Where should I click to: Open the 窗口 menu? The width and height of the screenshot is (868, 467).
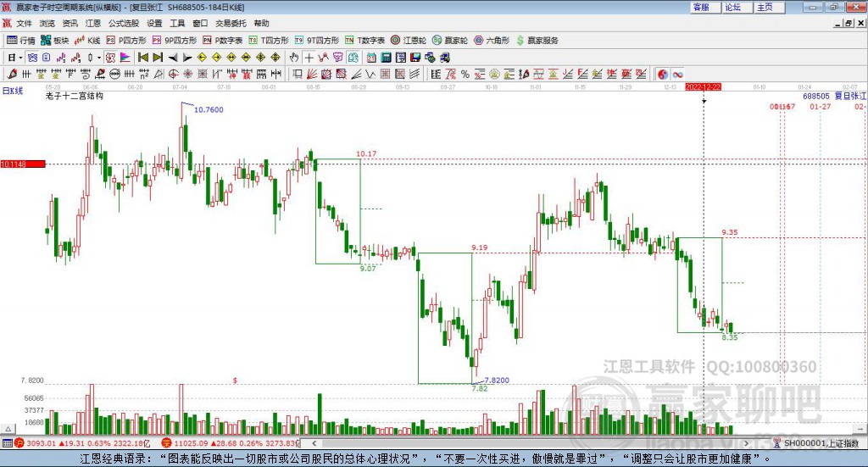pos(200,23)
